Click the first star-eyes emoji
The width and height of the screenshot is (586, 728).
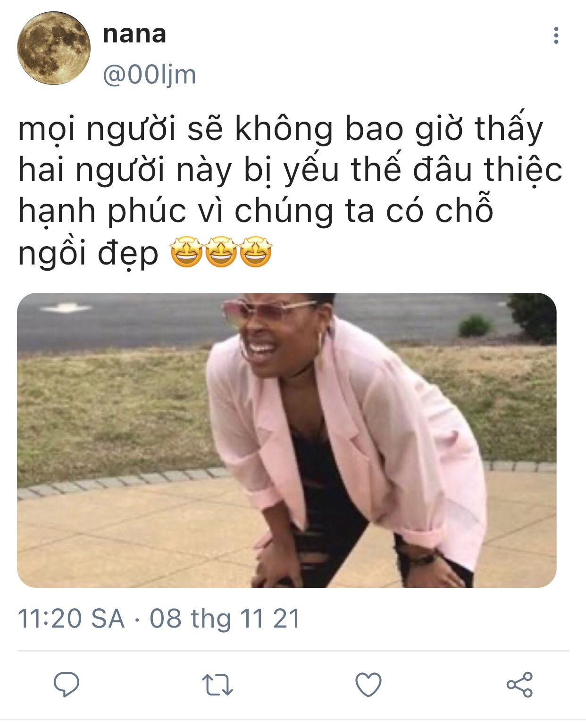coord(186,251)
